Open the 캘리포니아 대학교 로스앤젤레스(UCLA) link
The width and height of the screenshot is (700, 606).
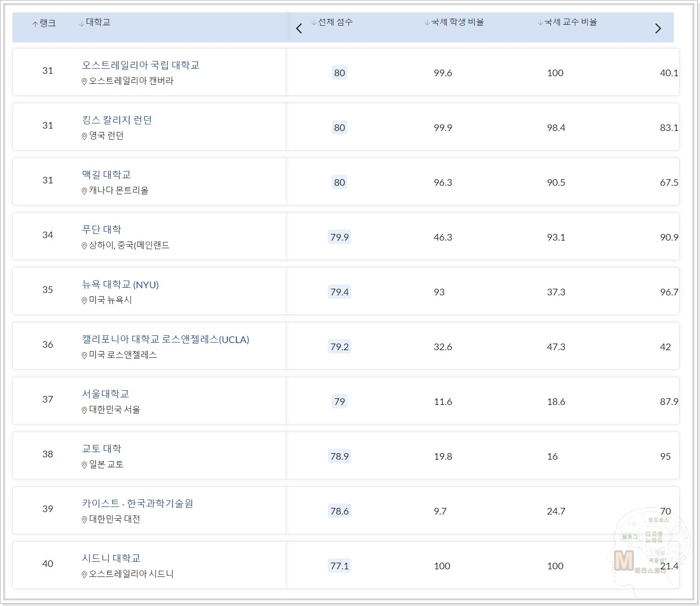click(165, 339)
